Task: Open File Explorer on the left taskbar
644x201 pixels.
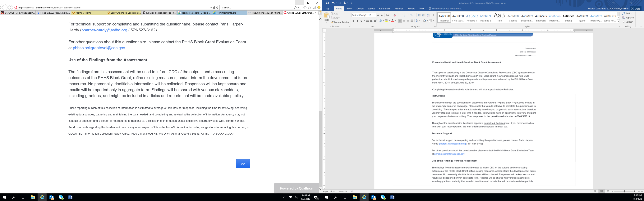Action: 33,197
